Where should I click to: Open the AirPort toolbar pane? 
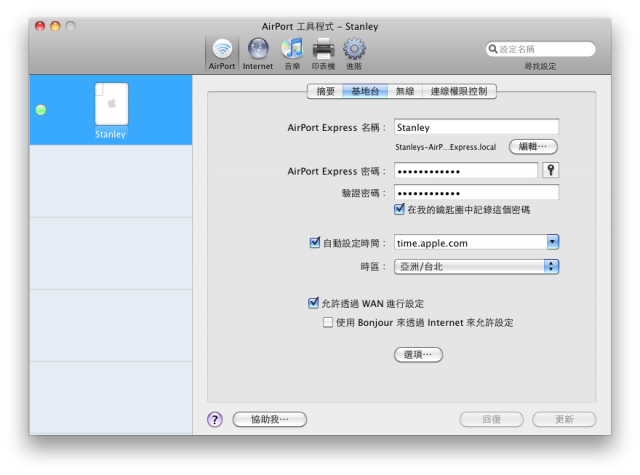tap(222, 54)
